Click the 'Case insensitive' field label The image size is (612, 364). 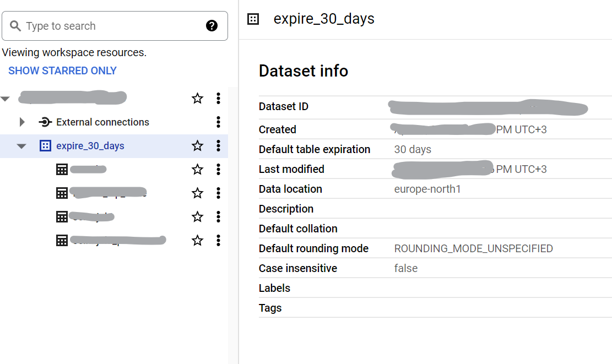(x=298, y=268)
